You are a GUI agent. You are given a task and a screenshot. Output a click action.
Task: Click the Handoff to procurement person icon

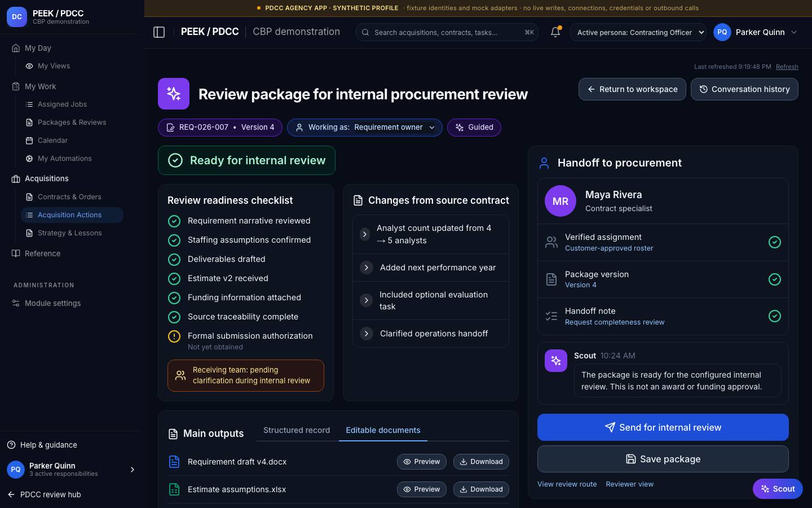(x=544, y=163)
